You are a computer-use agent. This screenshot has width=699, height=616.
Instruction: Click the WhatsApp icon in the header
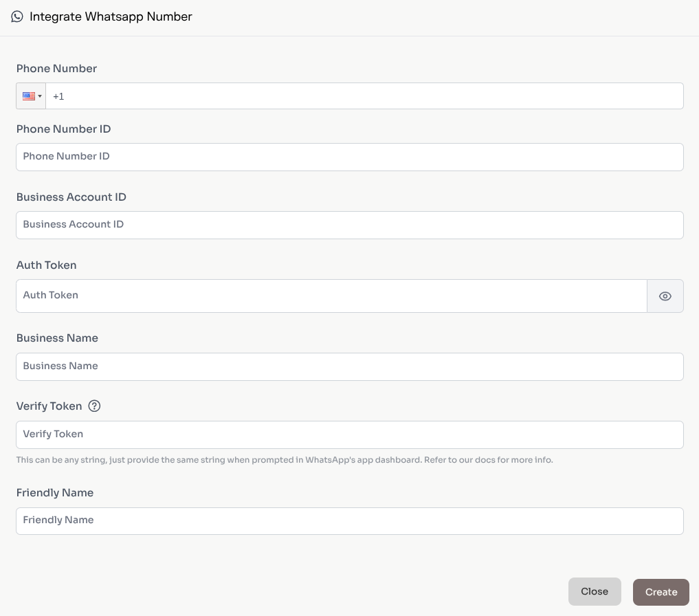(16, 16)
